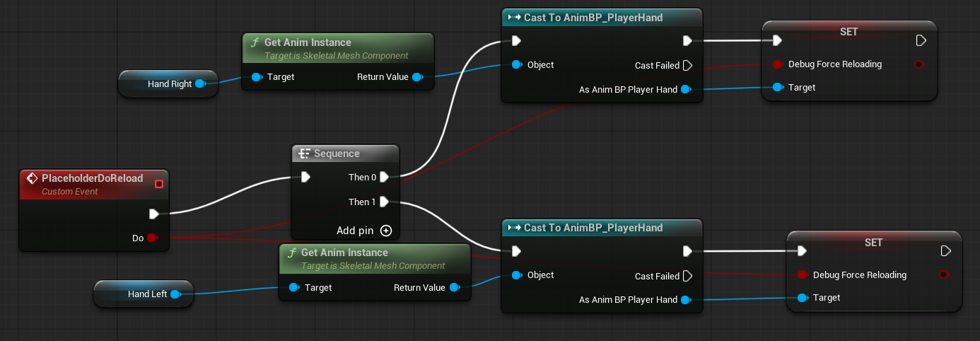Image resolution: width=980 pixels, height=341 pixels.
Task: Click the red Do boolean output pin
Action: click(x=152, y=238)
